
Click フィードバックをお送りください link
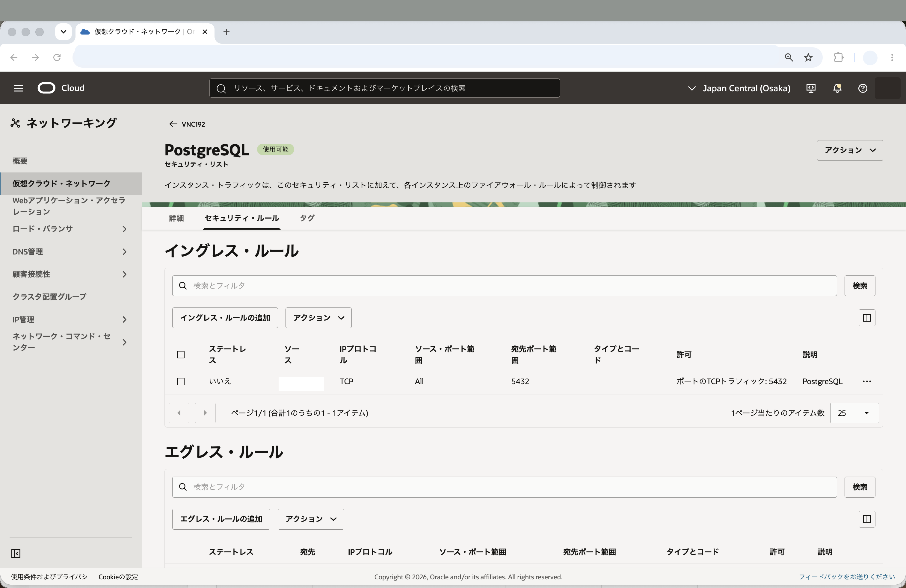click(847, 577)
